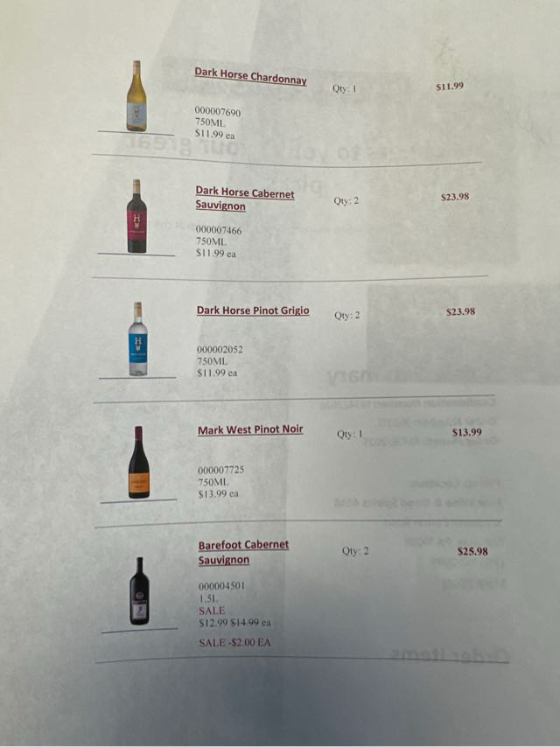Open the Barefoot Cabernet Sauvignon link
560x747 pixels.
(243, 553)
